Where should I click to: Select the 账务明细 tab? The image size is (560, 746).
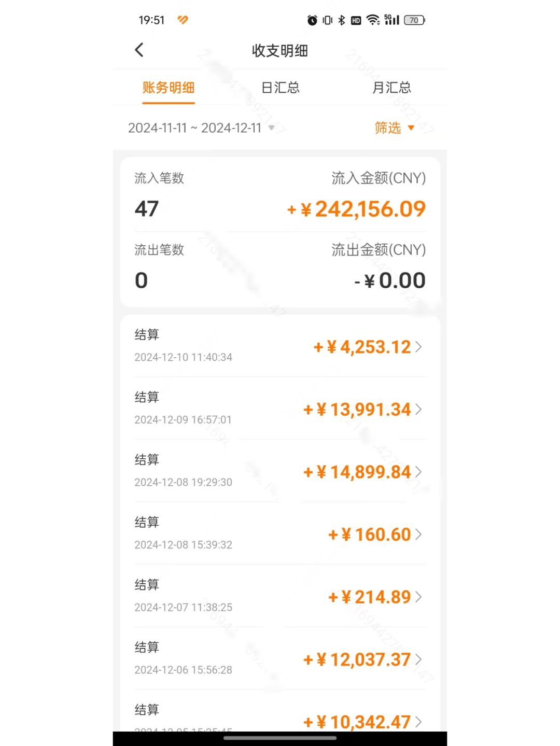(x=169, y=88)
